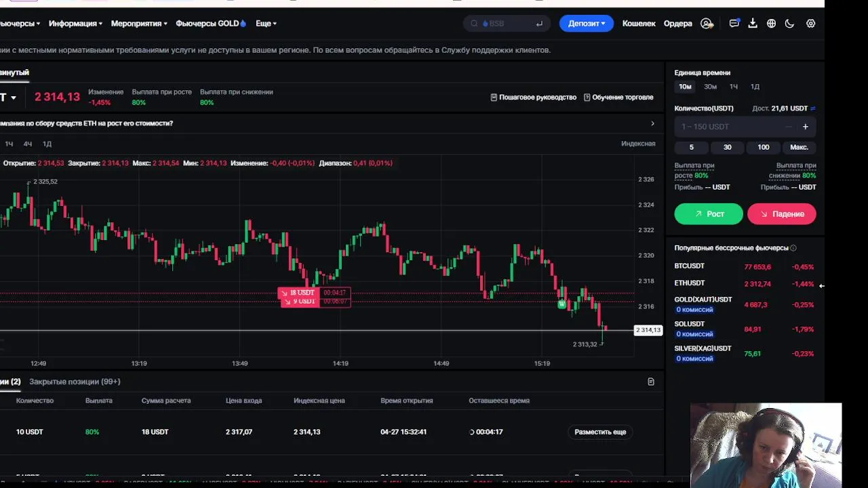This screenshot has width=868, height=488.
Task: Click the transfer icon beside 21,61 USDT
Action: tap(812, 108)
